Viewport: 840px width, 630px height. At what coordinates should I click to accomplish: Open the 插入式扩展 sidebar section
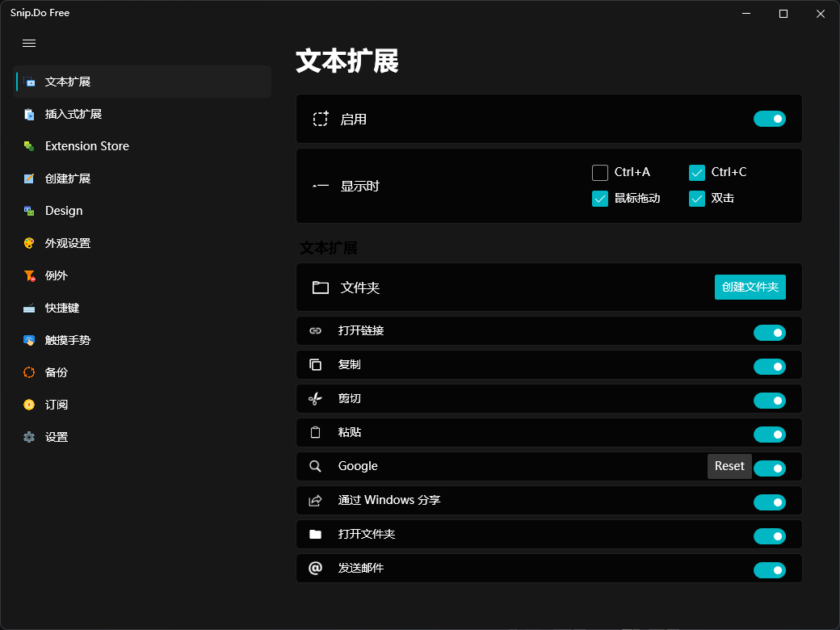point(73,114)
